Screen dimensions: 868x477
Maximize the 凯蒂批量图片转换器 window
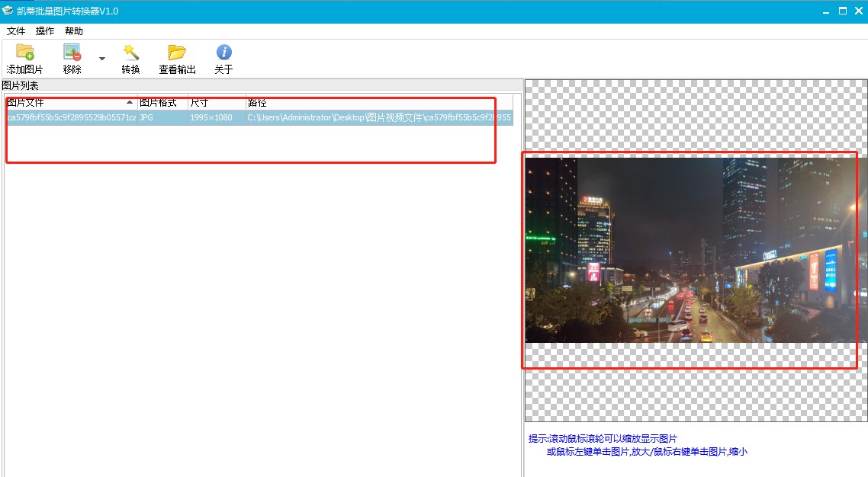(x=843, y=11)
